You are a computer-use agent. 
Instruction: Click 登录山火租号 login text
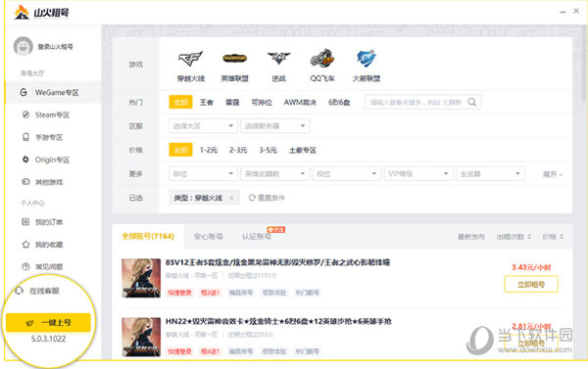point(55,46)
